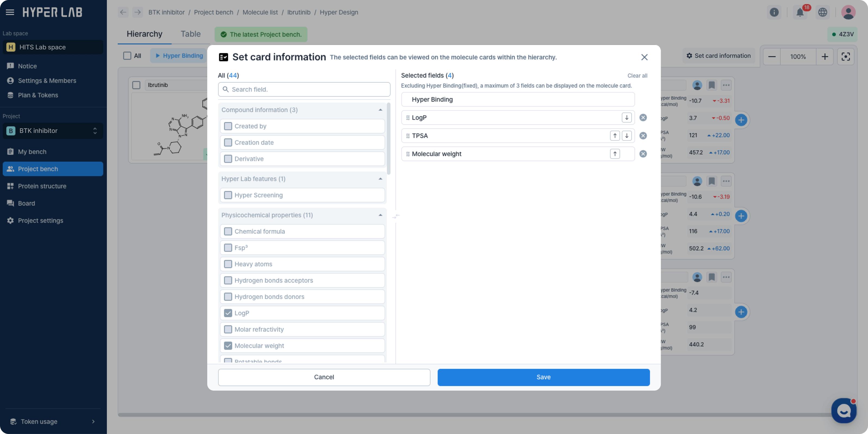The height and width of the screenshot is (434, 868).
Task: Collapse Physicochemical properties section
Action: tap(380, 215)
